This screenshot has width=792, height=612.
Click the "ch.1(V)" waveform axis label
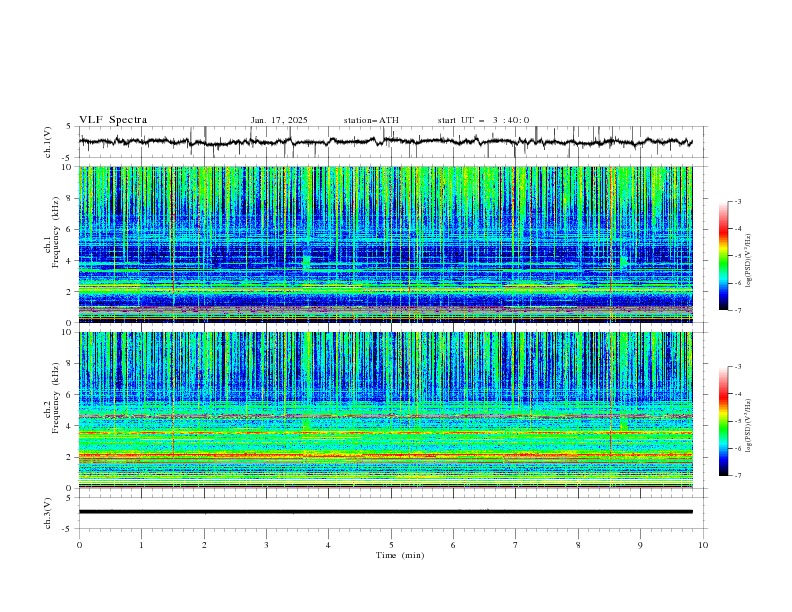[x=47, y=142]
